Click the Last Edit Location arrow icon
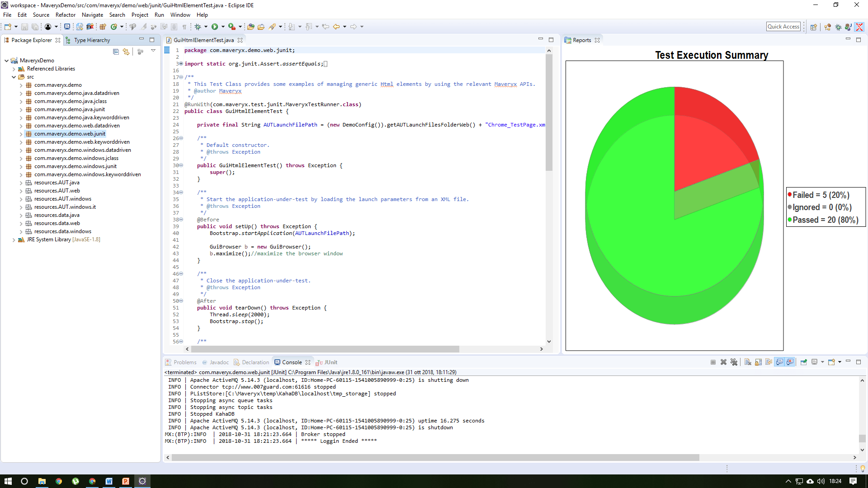This screenshot has height=488, width=868. click(x=325, y=27)
